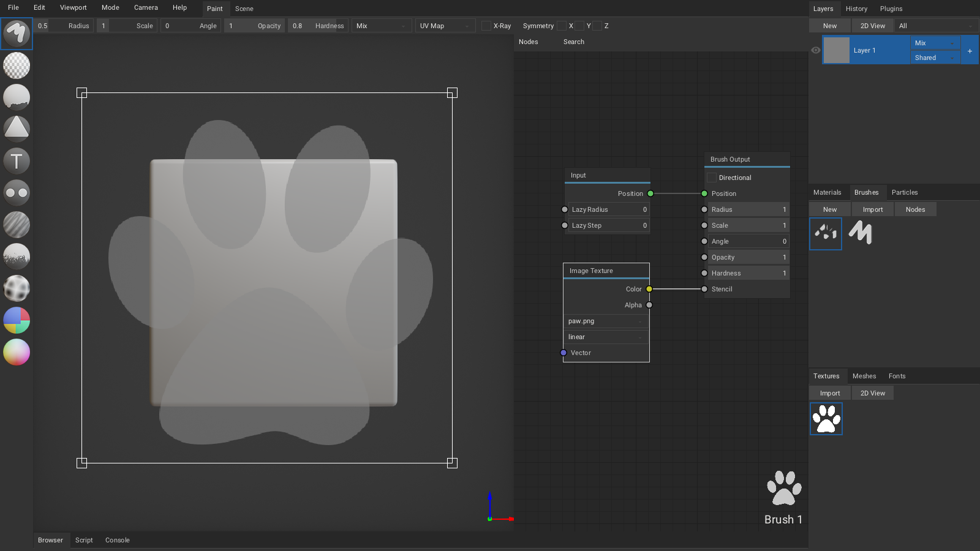This screenshot has width=980, height=551.
Task: Click the Import button under Brushes
Action: (x=873, y=209)
